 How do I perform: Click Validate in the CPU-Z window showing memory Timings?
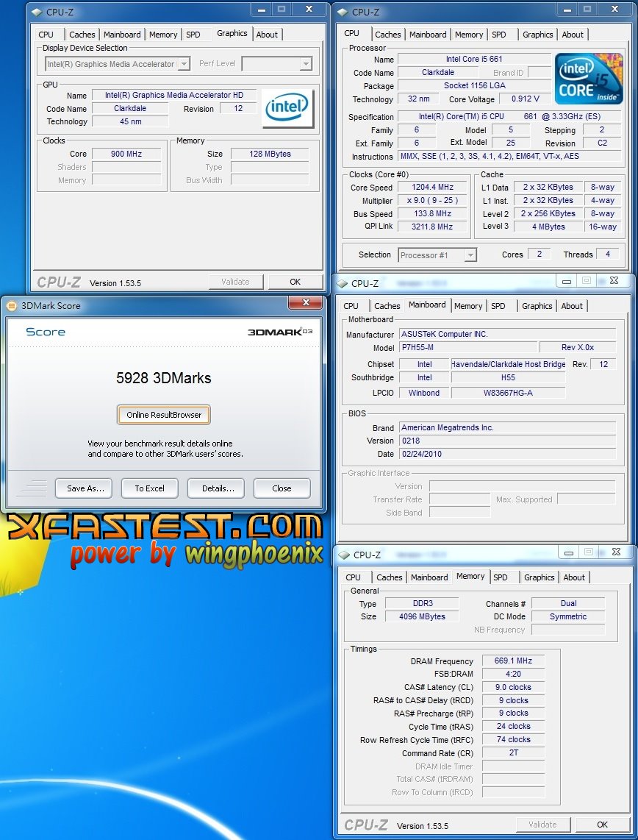pyautogui.click(x=542, y=825)
